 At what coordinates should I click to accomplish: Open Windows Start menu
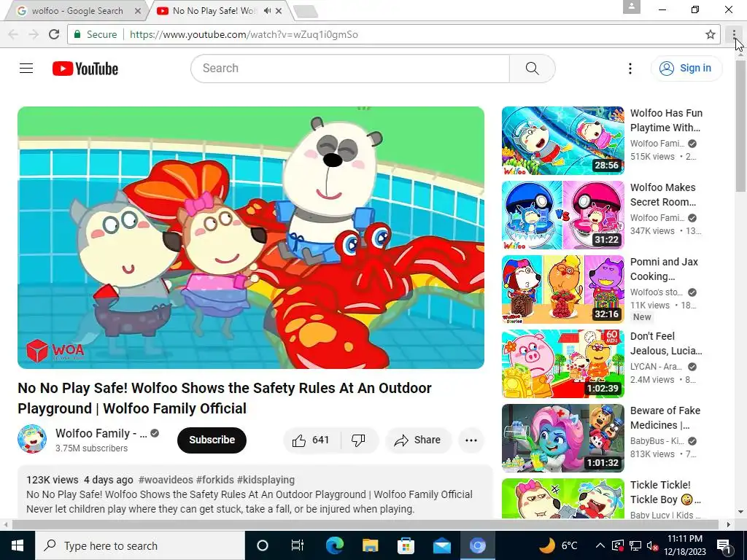pyautogui.click(x=18, y=545)
